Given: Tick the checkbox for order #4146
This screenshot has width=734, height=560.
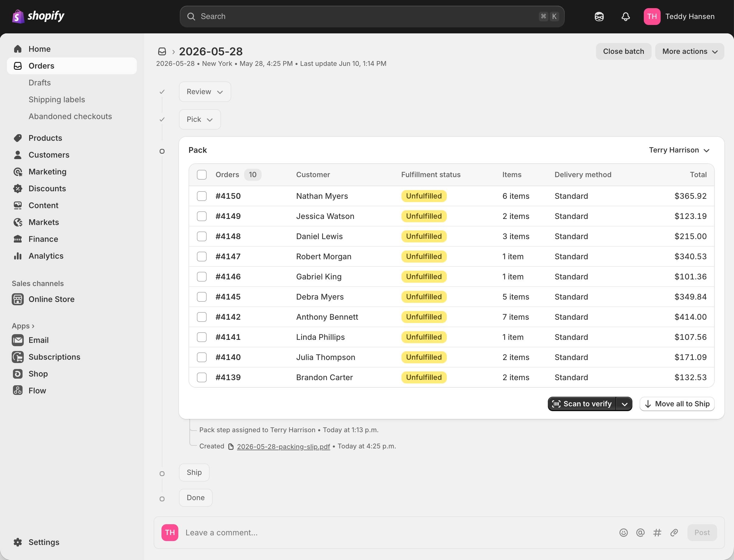Looking at the screenshot, I should click(x=201, y=277).
